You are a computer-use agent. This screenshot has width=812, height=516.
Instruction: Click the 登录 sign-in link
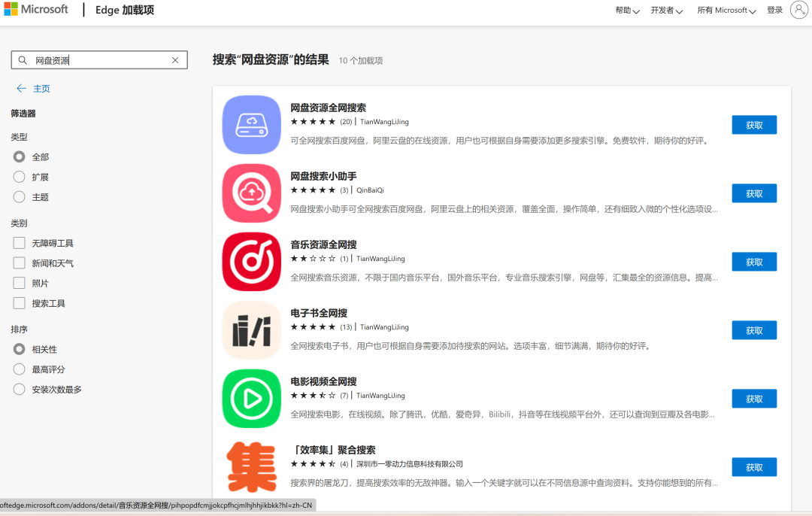[x=774, y=10]
